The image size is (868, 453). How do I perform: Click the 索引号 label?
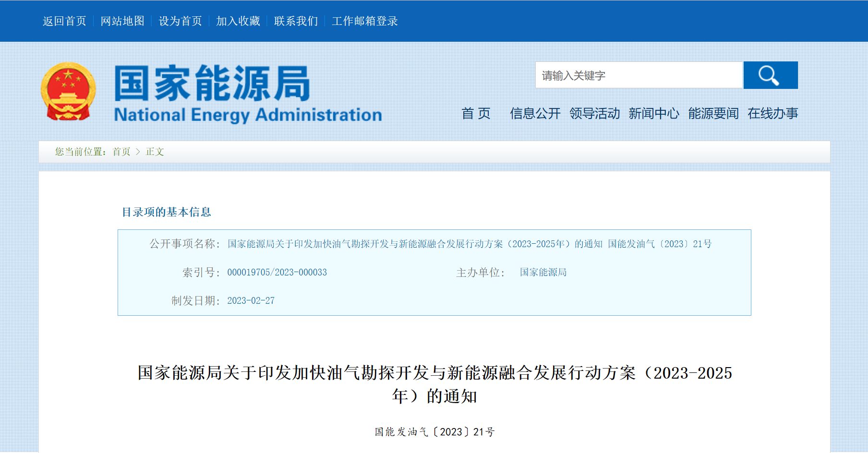[x=201, y=272]
